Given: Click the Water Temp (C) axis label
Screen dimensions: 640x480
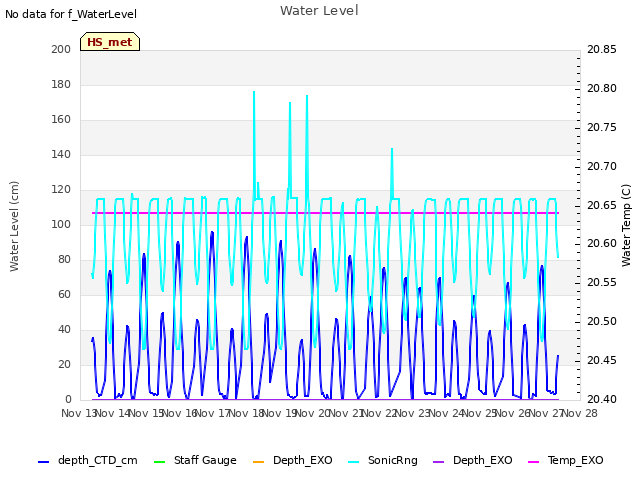Looking at the screenshot, I should (626, 225).
